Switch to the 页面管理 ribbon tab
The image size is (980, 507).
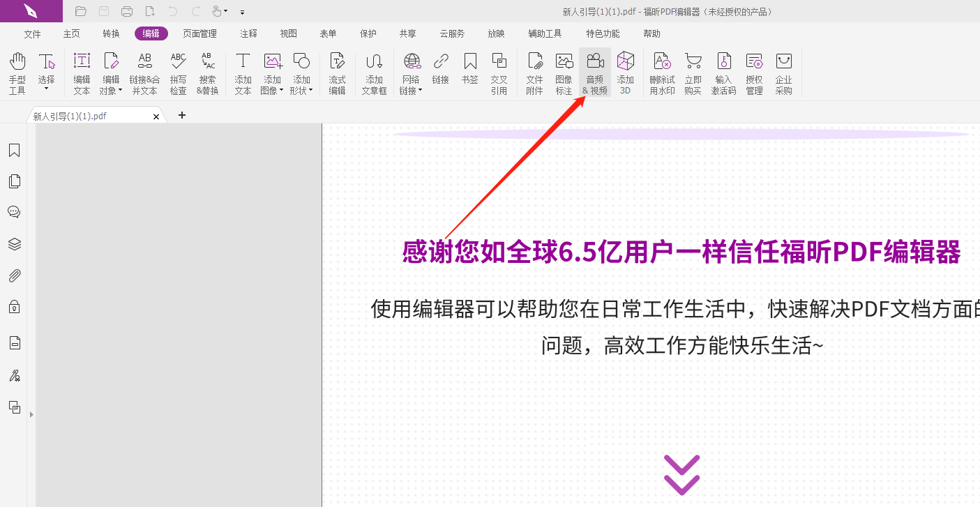[x=200, y=33]
